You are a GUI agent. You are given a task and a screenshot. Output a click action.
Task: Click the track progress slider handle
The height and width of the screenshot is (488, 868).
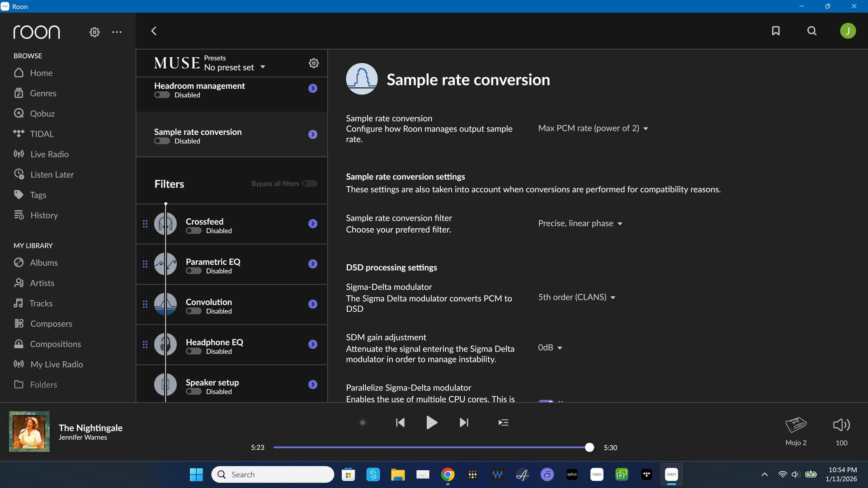tap(589, 447)
